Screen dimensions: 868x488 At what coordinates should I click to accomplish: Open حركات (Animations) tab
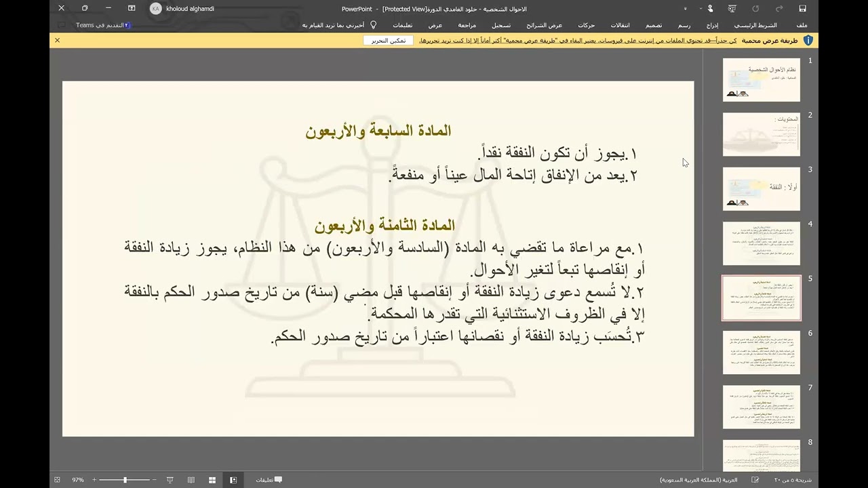[587, 25]
